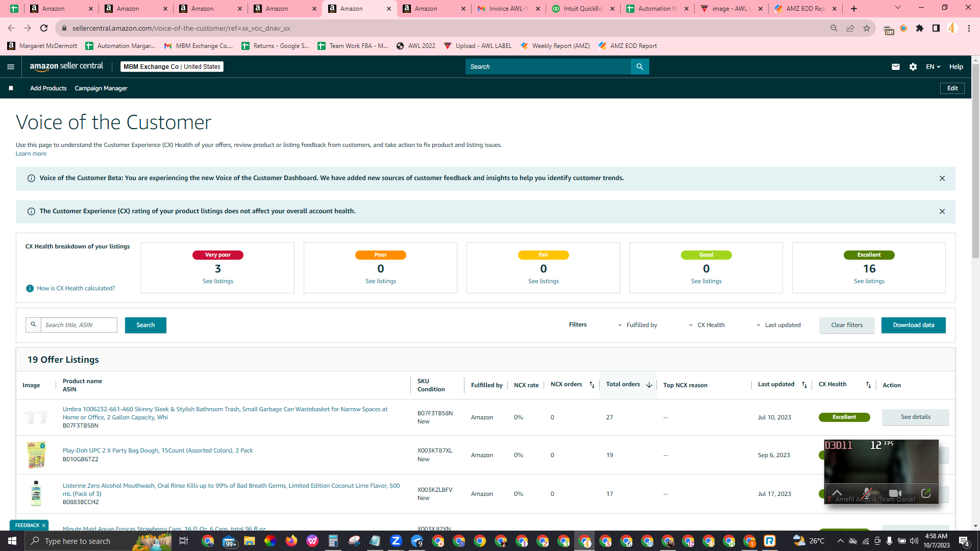
Task: Open the Play-Doh Party Bag Dough listing link
Action: pos(158,450)
